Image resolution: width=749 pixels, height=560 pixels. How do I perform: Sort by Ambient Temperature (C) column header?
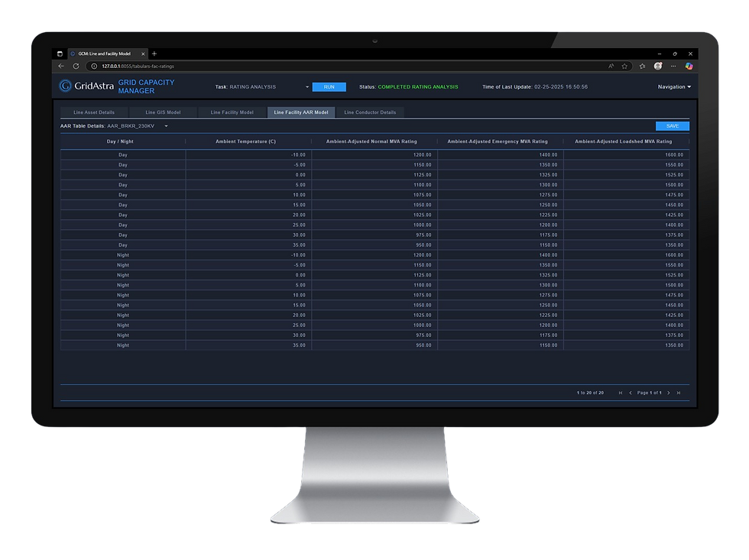click(x=245, y=141)
